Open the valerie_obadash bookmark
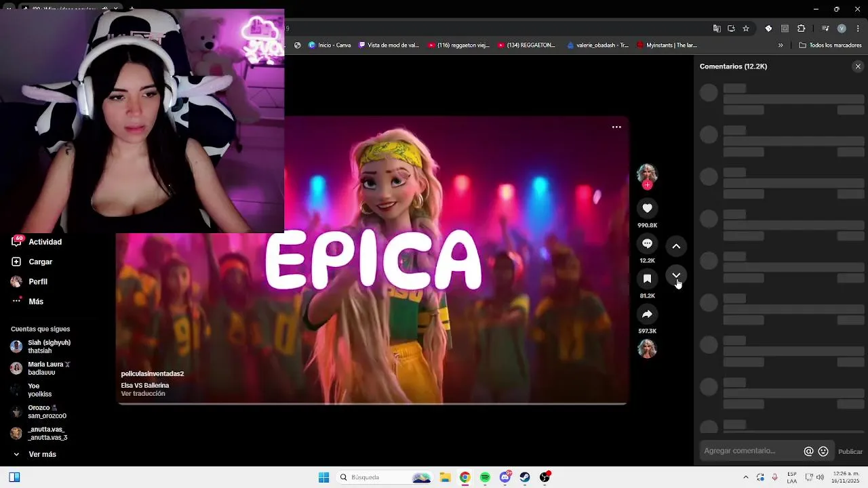The width and height of the screenshot is (868, 488). pyautogui.click(x=597, y=45)
